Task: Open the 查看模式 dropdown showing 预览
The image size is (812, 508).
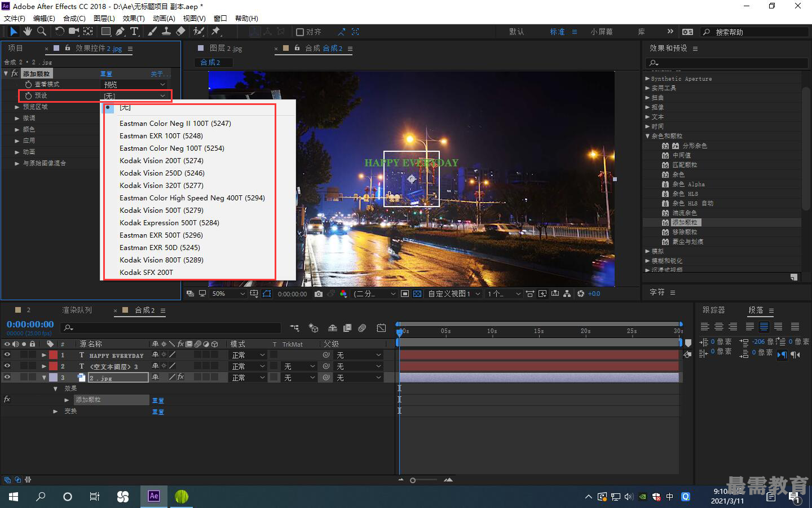Action: (x=134, y=84)
